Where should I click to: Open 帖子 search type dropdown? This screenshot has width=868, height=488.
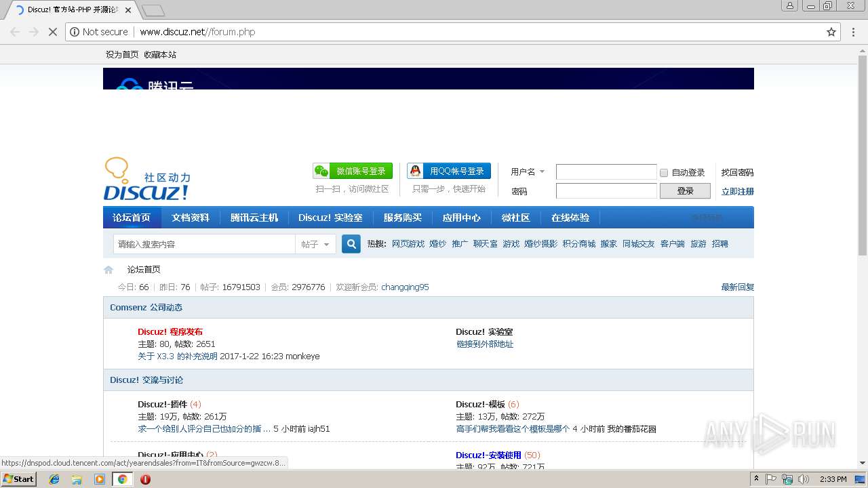[x=315, y=244]
